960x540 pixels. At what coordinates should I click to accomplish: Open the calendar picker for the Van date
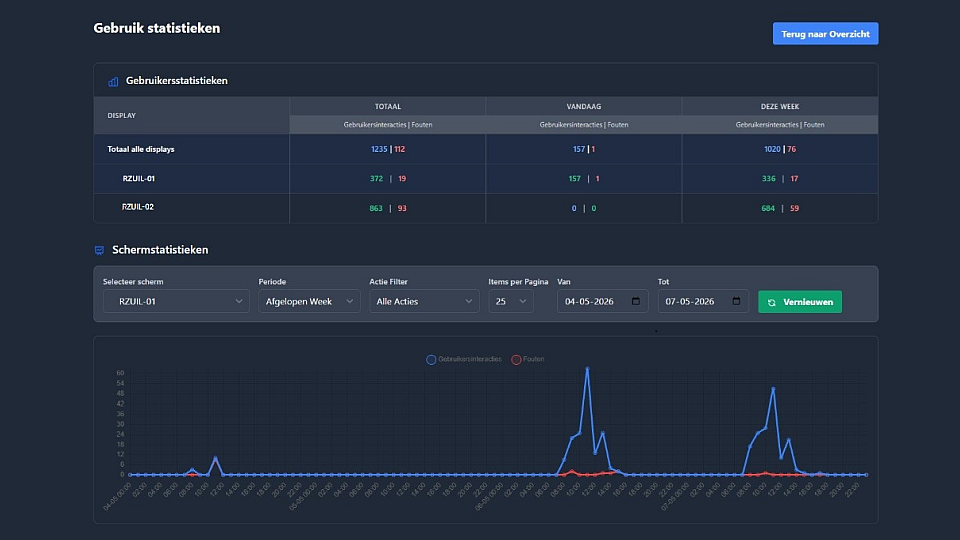(x=636, y=301)
